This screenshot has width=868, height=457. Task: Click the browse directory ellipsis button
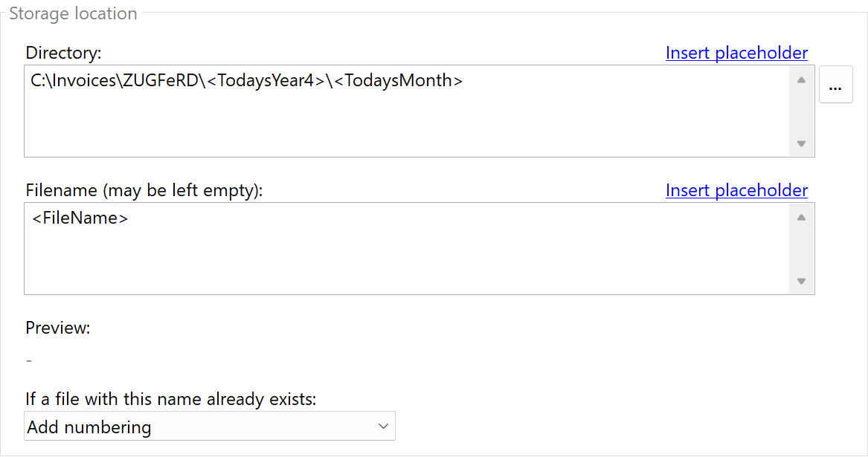(x=835, y=85)
